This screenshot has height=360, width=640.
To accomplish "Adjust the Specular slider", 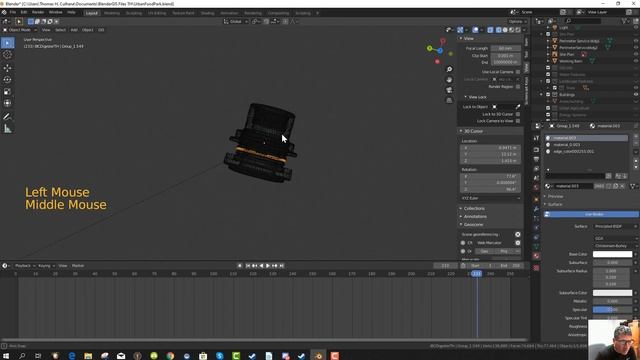I will point(612,310).
